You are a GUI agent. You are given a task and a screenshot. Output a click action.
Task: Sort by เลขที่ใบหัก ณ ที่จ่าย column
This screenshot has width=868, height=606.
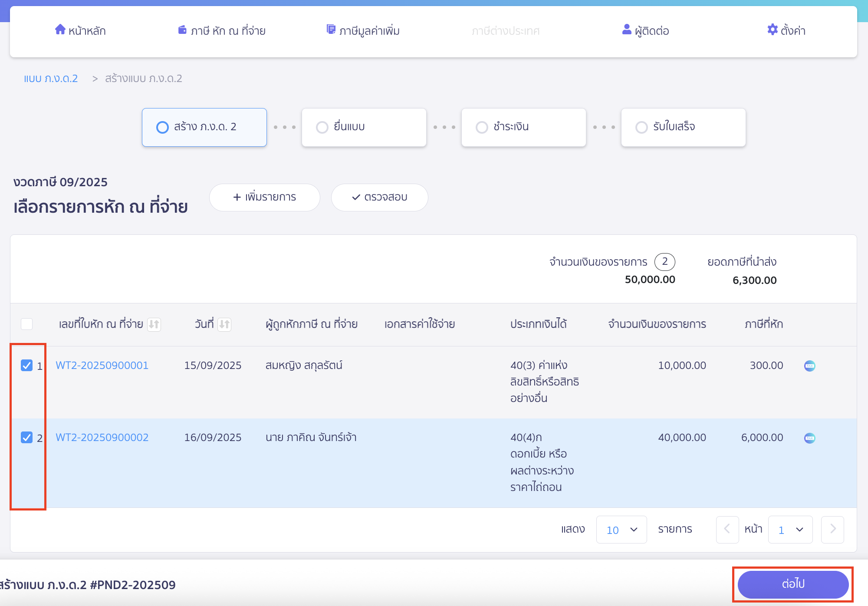pyautogui.click(x=154, y=324)
